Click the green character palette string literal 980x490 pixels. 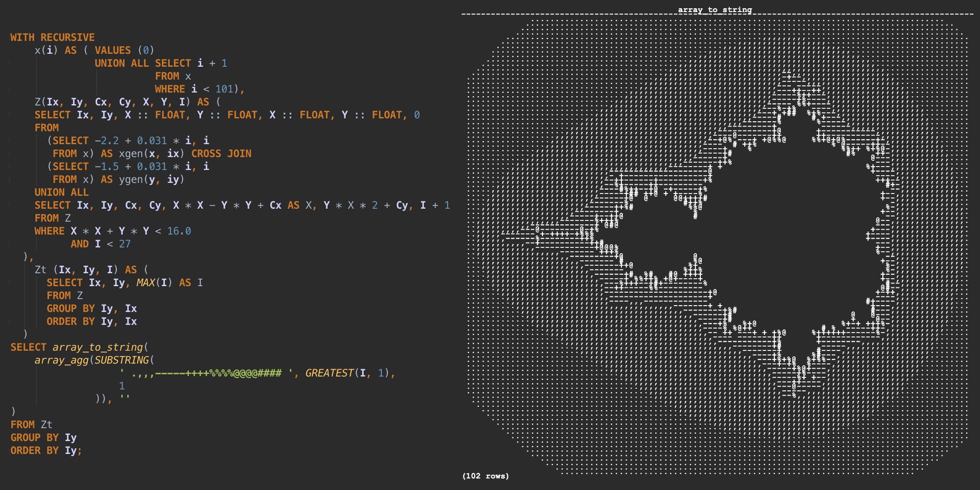tap(206, 373)
